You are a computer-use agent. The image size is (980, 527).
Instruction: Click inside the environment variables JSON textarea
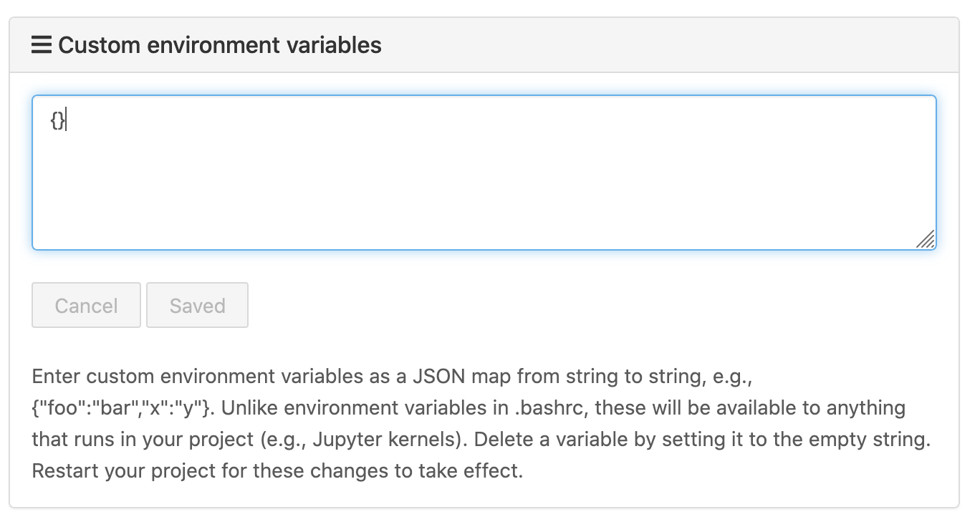pyautogui.click(x=484, y=173)
